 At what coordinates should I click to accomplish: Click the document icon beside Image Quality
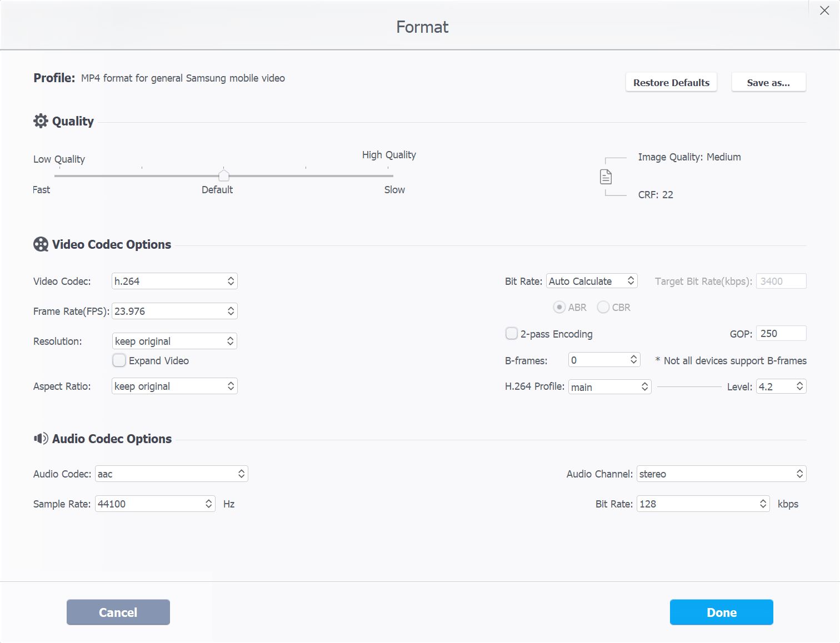point(606,177)
